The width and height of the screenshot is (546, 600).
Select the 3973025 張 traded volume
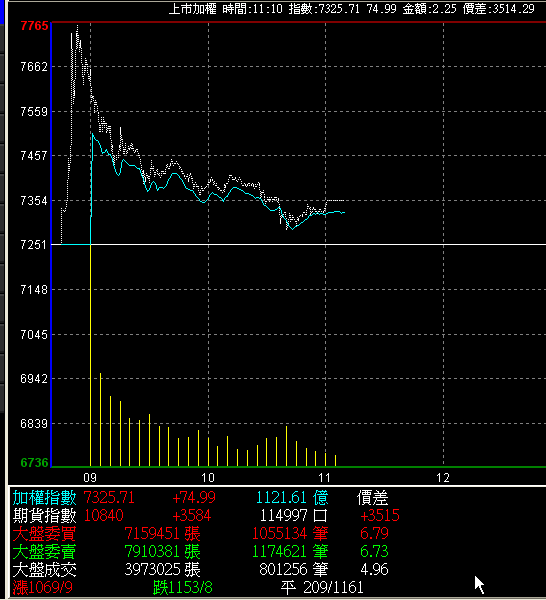163,570
